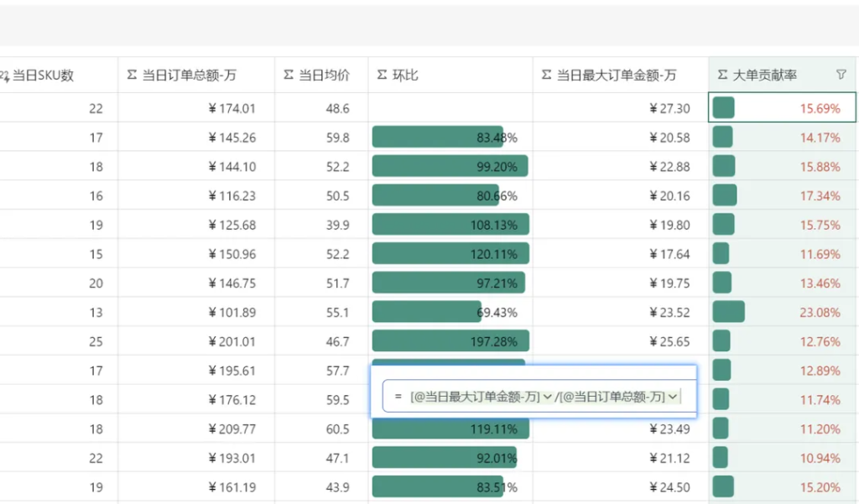Click the ¥174.01 order total cell
The width and height of the screenshot is (859, 504).
pos(196,108)
